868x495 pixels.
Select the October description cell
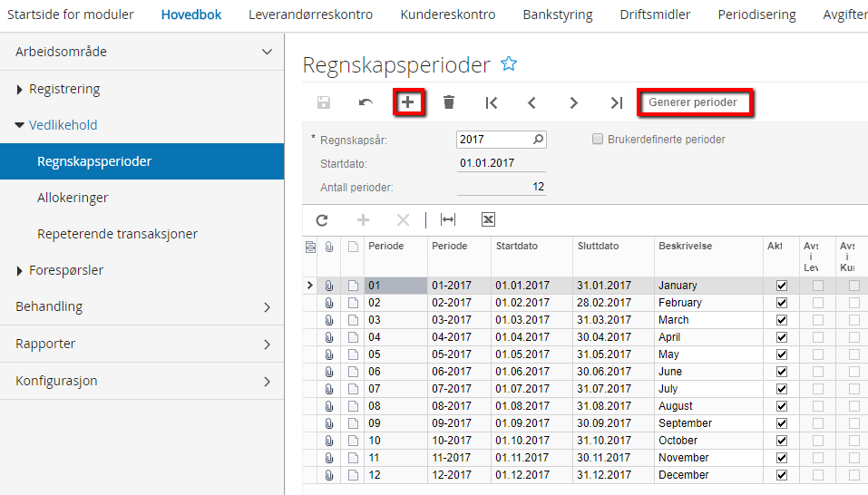click(708, 441)
